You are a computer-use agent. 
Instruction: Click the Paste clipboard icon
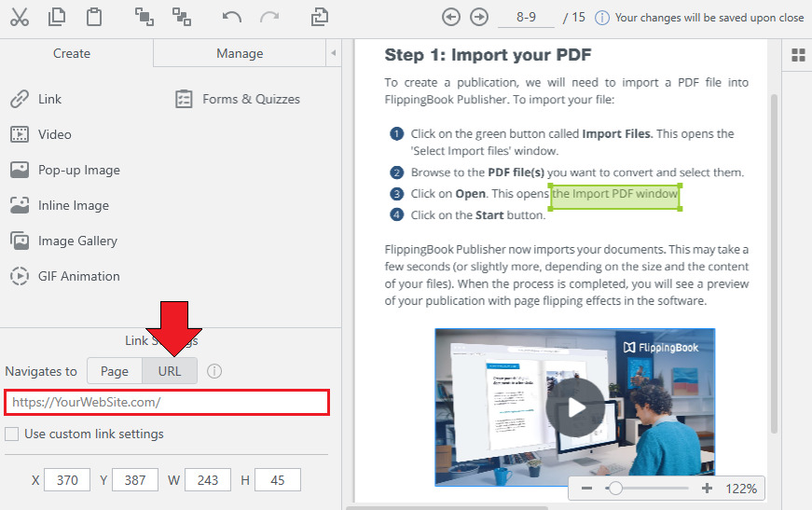(94, 17)
